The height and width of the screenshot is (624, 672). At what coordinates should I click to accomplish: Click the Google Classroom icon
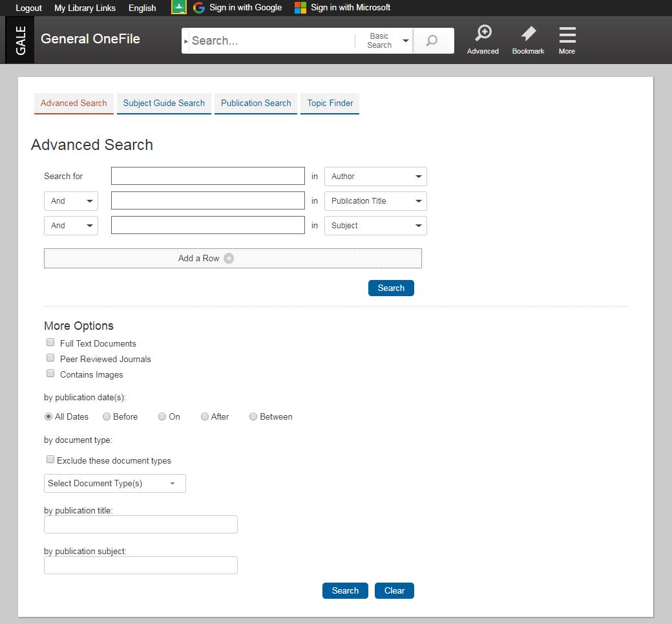point(178,7)
